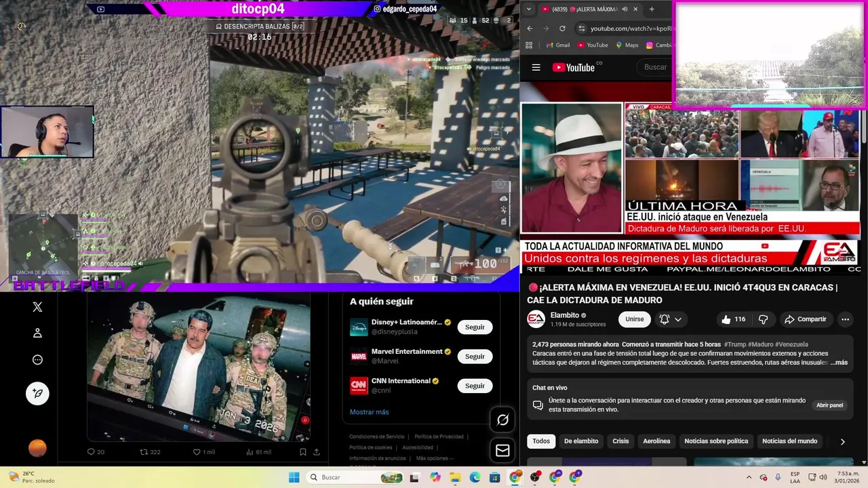Open the Instagram bookmark
The height and width of the screenshot is (488, 868).
658,45
